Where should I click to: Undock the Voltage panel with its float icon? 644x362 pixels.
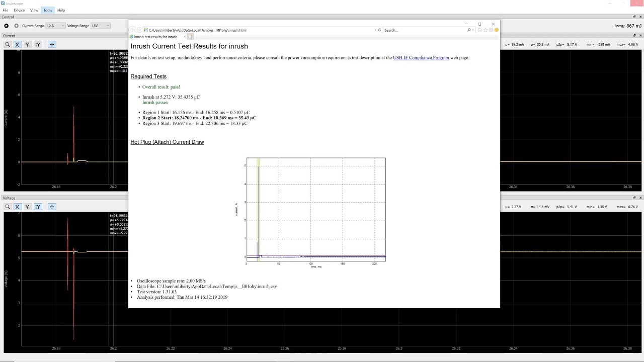pyautogui.click(x=634, y=198)
